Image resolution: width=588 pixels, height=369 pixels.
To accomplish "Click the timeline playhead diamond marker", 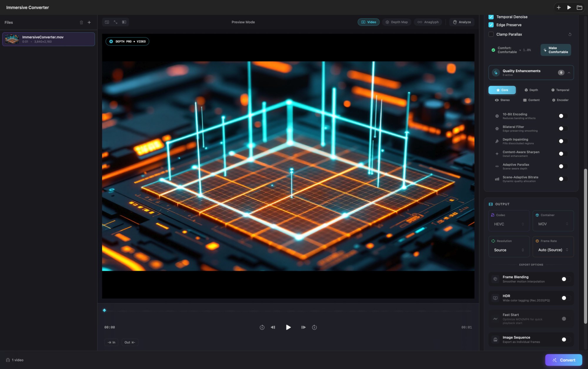I will coord(104,310).
